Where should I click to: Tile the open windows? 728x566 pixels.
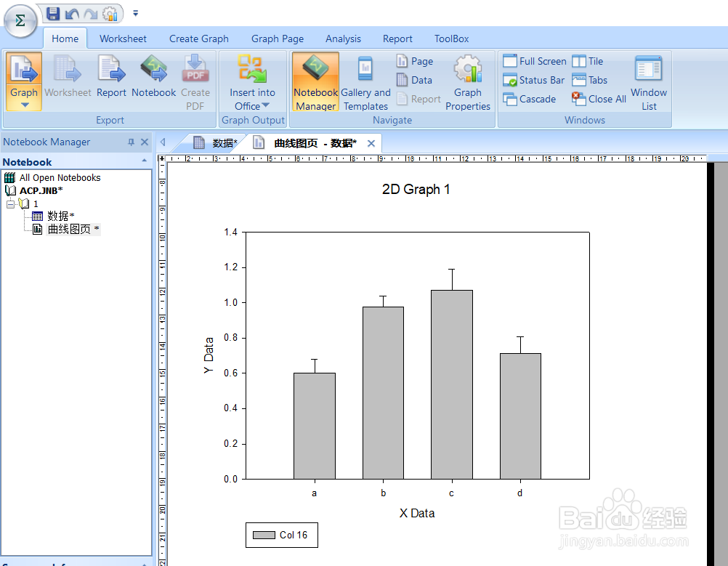point(588,61)
